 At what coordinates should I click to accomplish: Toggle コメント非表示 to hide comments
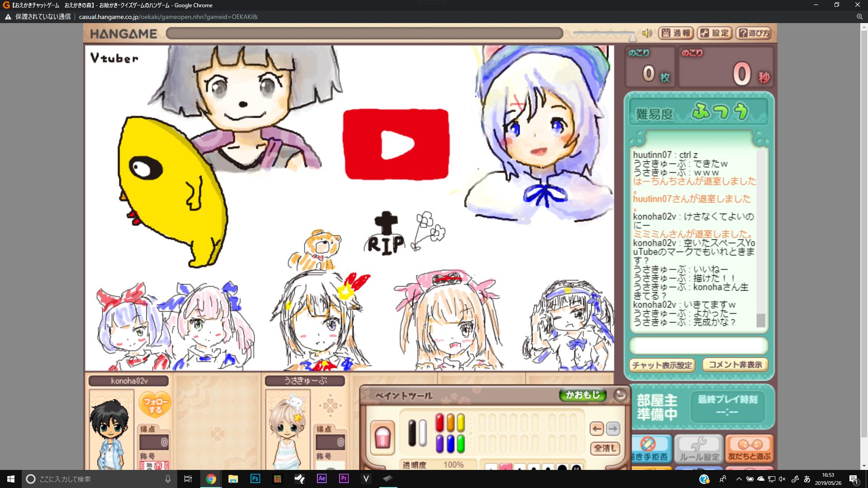735,365
